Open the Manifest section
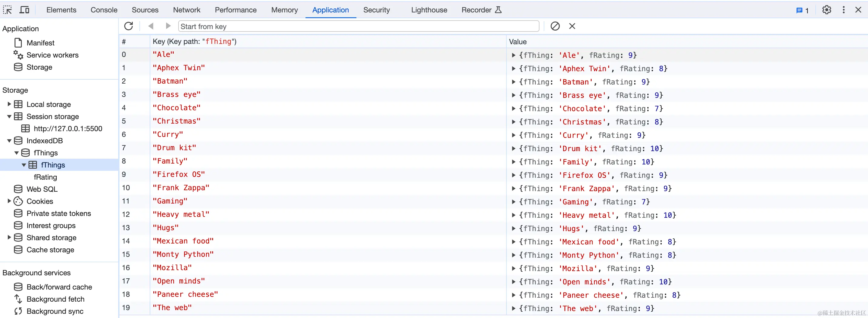Viewport: 868px width, 318px height. 40,43
